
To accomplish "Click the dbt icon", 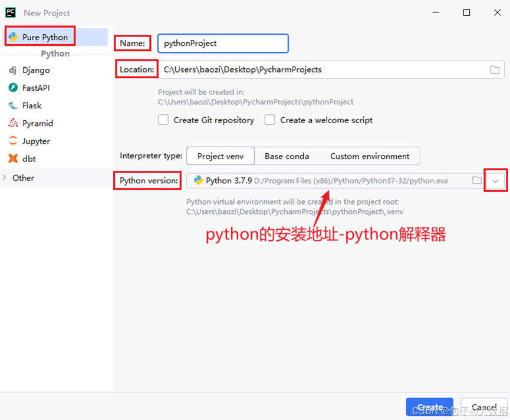I will [x=13, y=158].
